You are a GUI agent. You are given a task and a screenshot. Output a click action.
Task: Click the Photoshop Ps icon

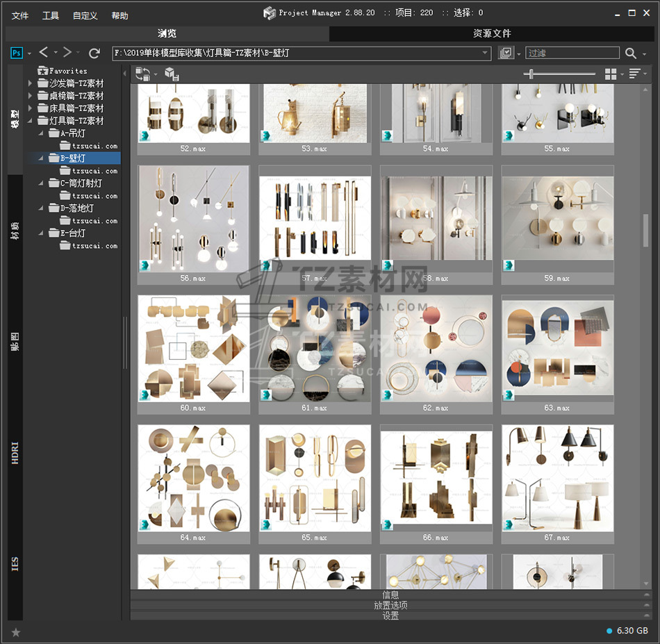tap(17, 53)
